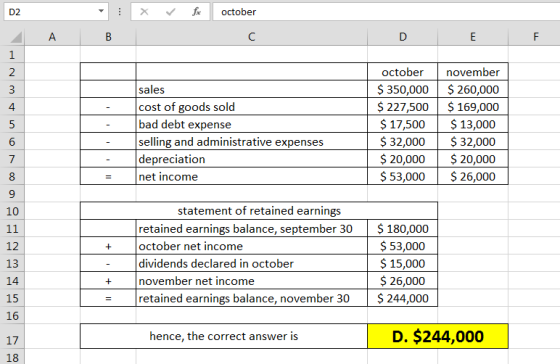Select the $169,000 cell

click(x=472, y=107)
